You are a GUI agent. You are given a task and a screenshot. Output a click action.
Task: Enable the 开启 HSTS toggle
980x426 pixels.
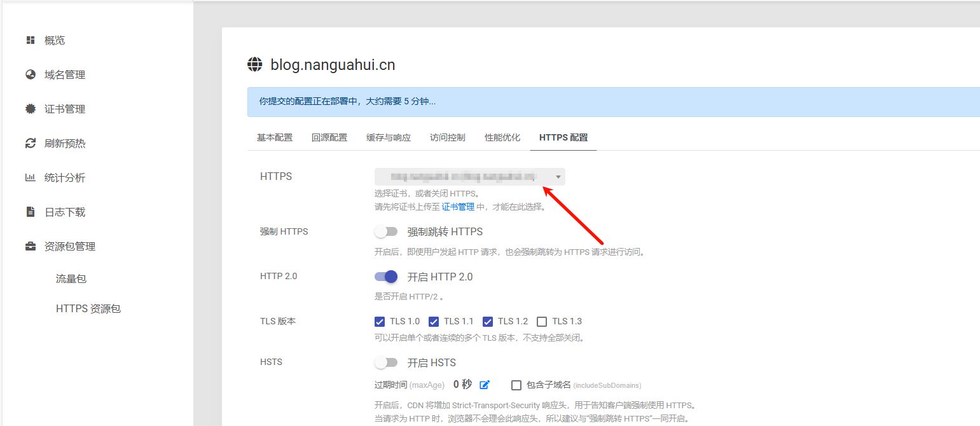point(386,363)
